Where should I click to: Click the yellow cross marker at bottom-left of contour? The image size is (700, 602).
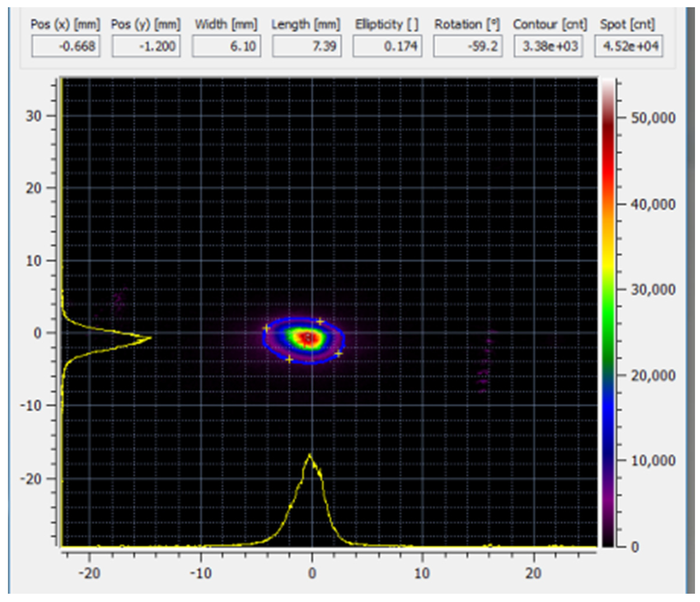(x=289, y=359)
